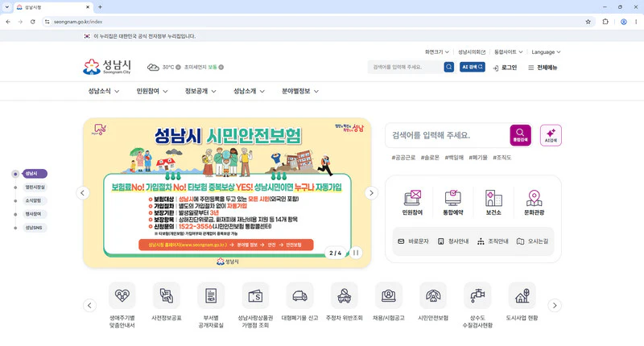Jump to 성남SNS section in side navigation
644x346 pixels.
[34, 228]
